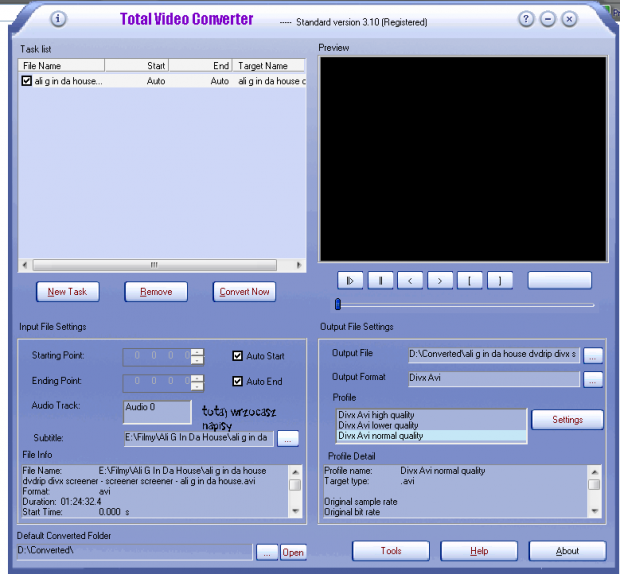Toggle the task checkbox for ali g file
Image resolution: width=620 pixels, height=574 pixels.
[x=27, y=81]
